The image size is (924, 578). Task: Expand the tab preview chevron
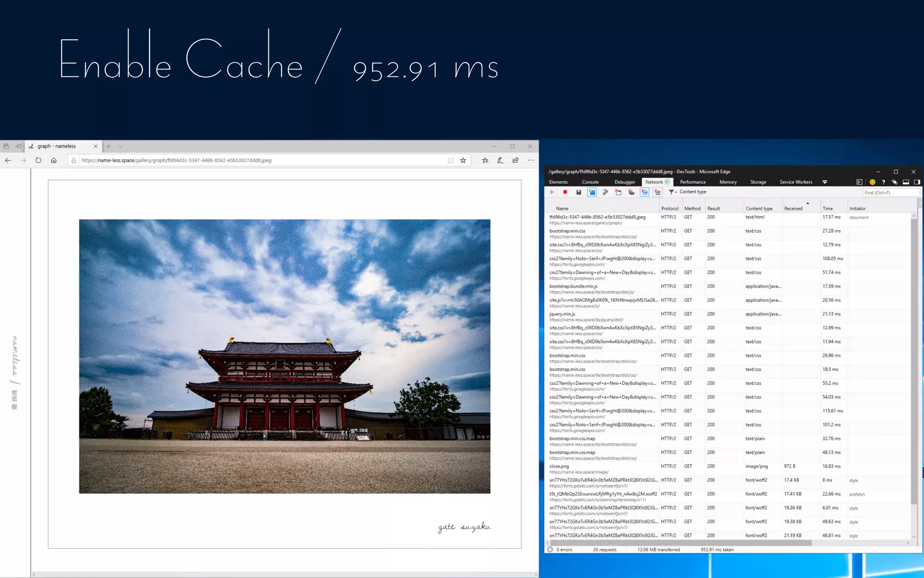[x=120, y=146]
